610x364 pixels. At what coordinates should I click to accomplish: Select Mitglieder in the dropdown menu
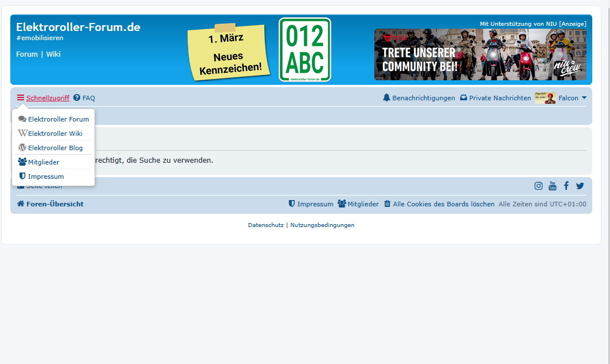44,162
